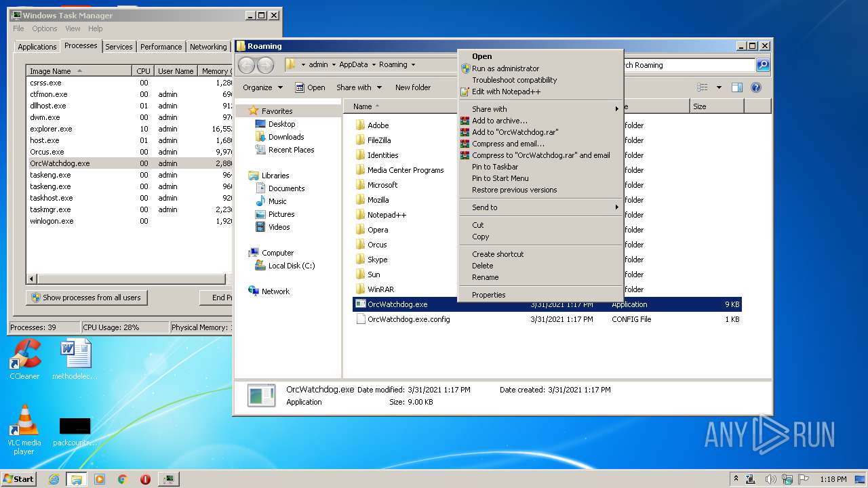Image resolution: width=868 pixels, height=488 pixels.
Task: Click Delete in the context menu
Action: 540,266
